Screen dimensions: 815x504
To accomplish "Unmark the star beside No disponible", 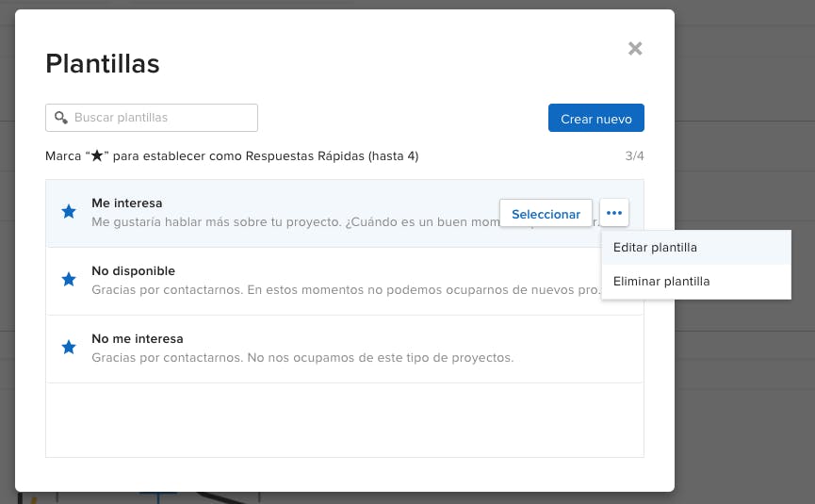I will [69, 280].
